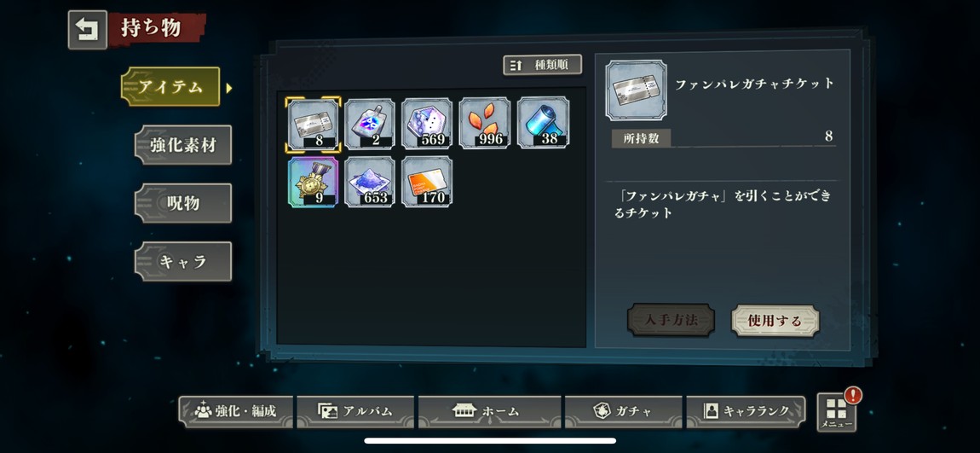This screenshot has height=453, width=980.
Task: Pick the blue scroll item showing 38
Action: point(543,123)
